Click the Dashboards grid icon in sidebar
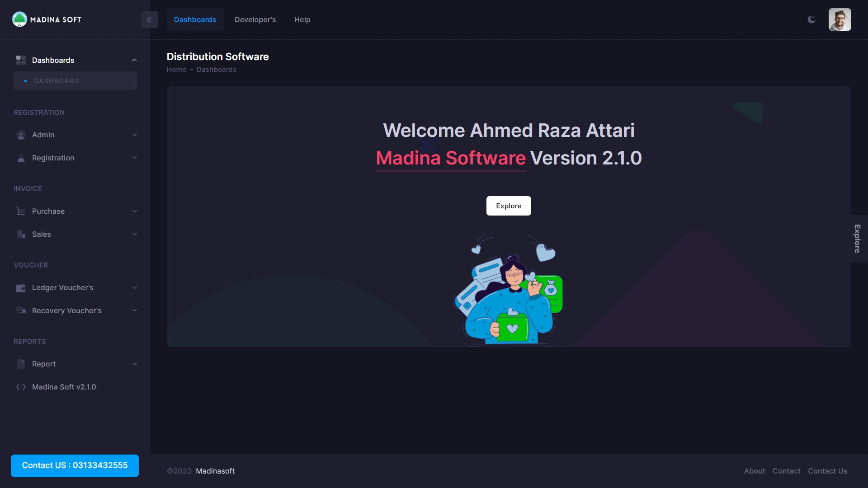Image resolution: width=868 pixels, height=488 pixels. tap(21, 60)
